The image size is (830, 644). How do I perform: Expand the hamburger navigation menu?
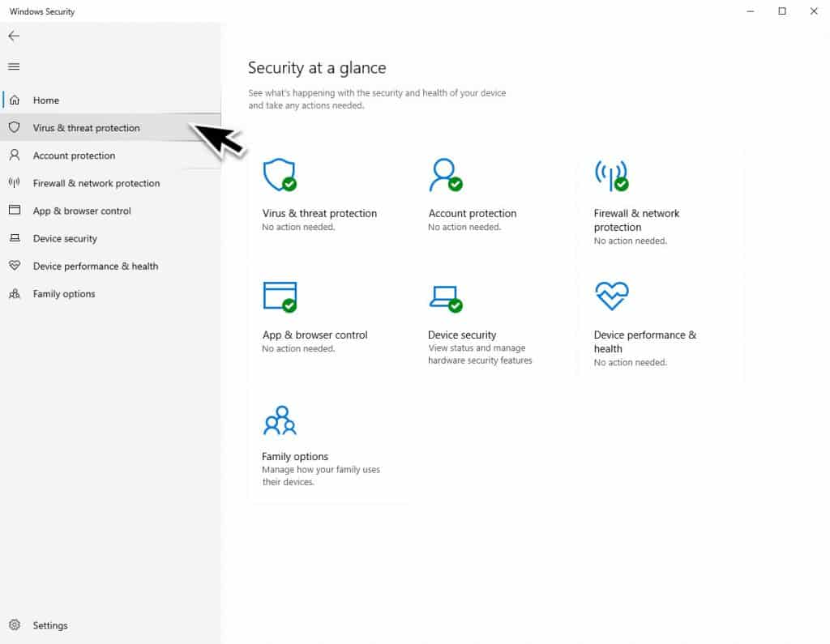point(14,66)
